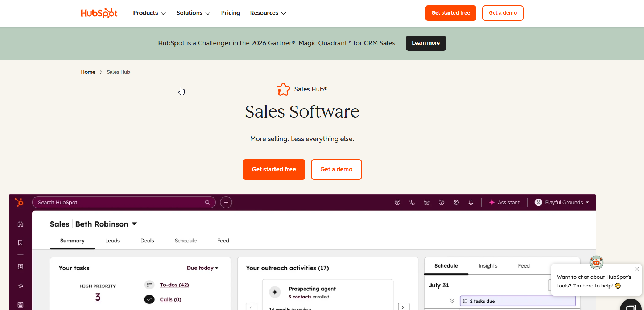
Task: Click the upgrade arrow icon in the dashboard bar
Action: pos(397,203)
